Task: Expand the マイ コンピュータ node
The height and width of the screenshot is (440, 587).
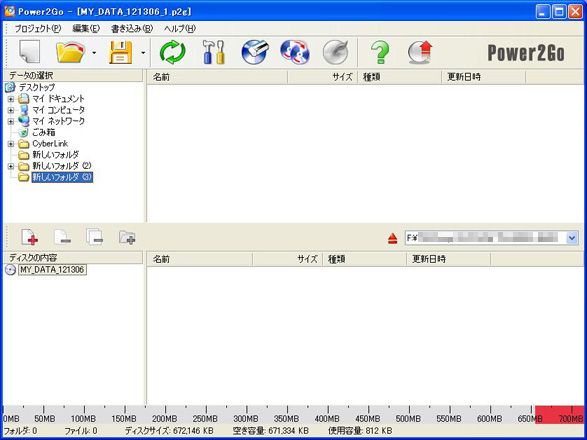Action: point(11,110)
